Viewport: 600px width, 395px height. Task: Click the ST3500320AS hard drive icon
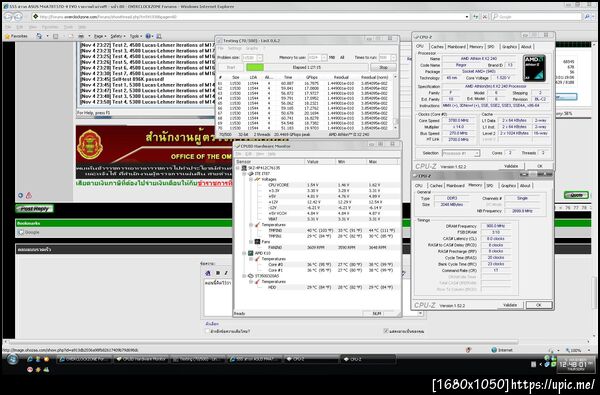pyautogui.click(x=251, y=276)
